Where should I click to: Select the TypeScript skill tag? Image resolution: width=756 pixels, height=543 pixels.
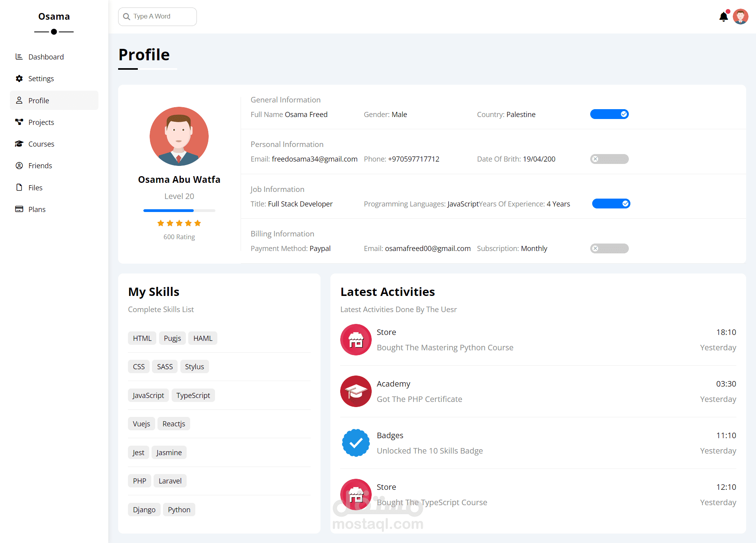pos(193,395)
